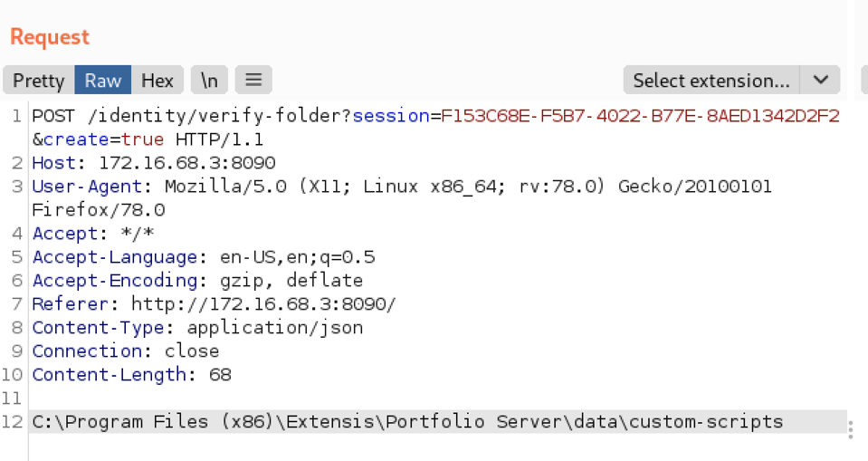Switch to the Hex view tab
The width and height of the screenshot is (868, 461).
[157, 81]
